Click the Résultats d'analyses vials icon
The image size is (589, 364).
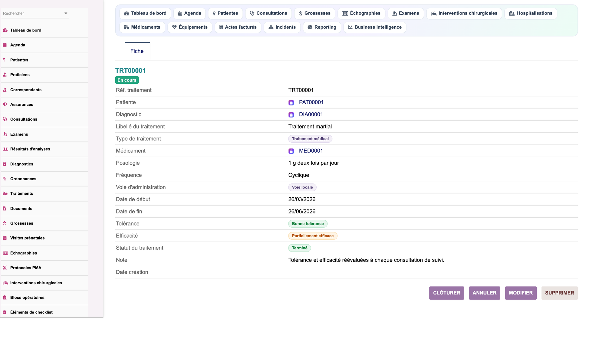[x=5, y=149]
